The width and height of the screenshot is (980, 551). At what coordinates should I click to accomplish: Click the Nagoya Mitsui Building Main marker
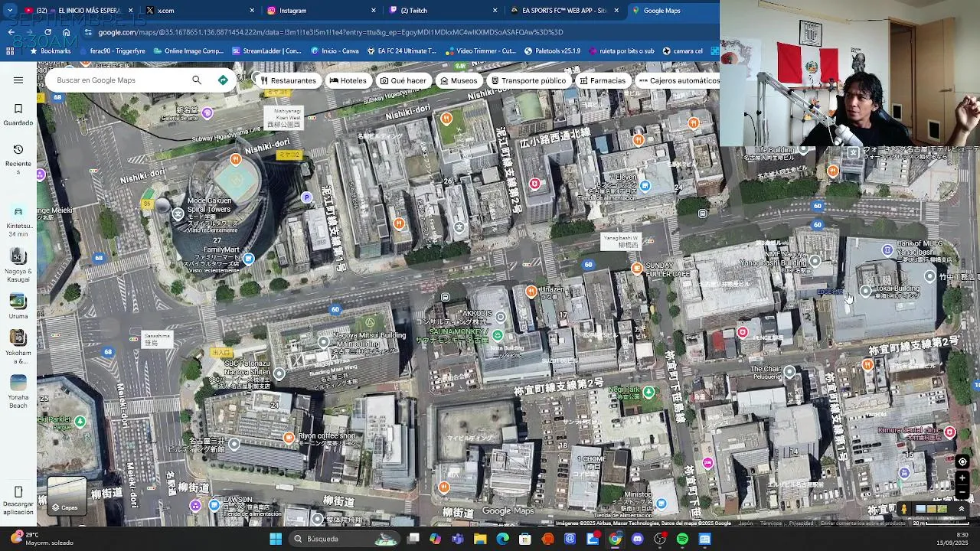click(x=324, y=342)
